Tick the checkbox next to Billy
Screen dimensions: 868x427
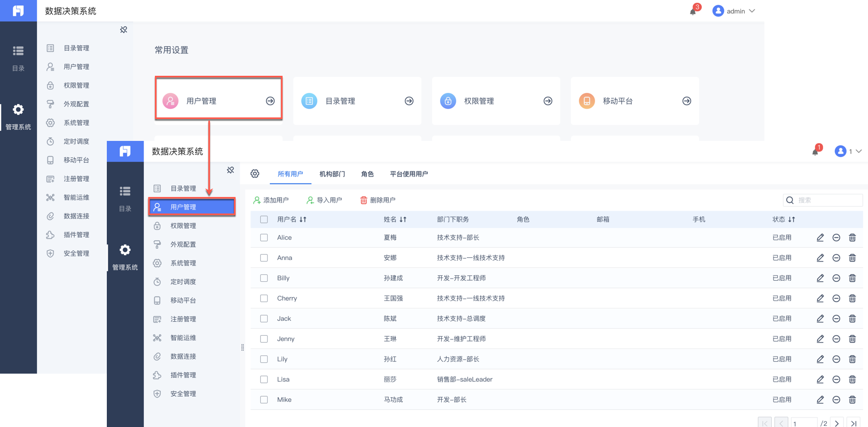click(264, 278)
